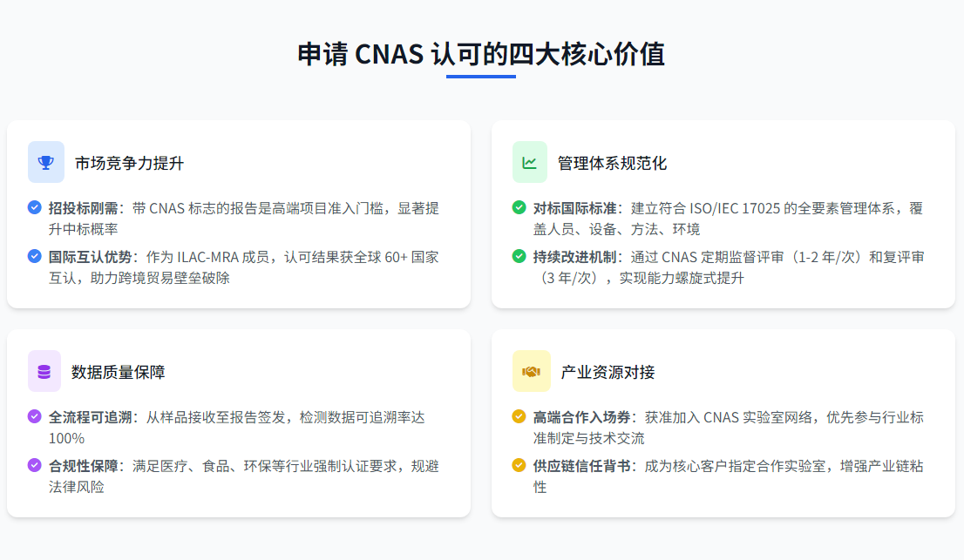
Task: Click the blue underline below the title
Action: click(x=481, y=77)
